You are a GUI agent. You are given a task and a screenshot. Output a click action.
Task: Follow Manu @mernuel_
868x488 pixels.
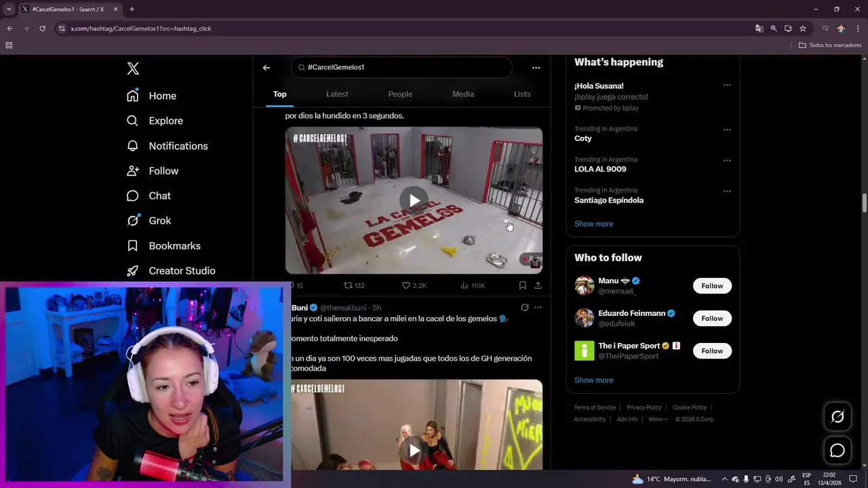point(712,286)
